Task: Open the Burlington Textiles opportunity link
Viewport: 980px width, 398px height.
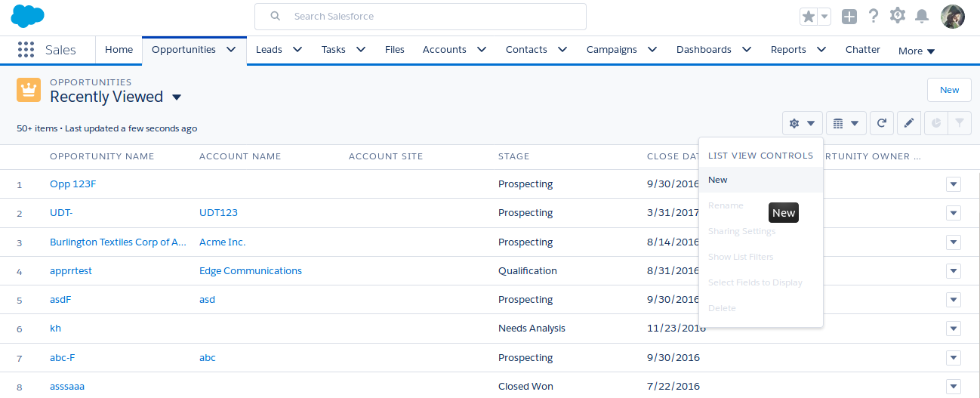Action: [x=118, y=242]
